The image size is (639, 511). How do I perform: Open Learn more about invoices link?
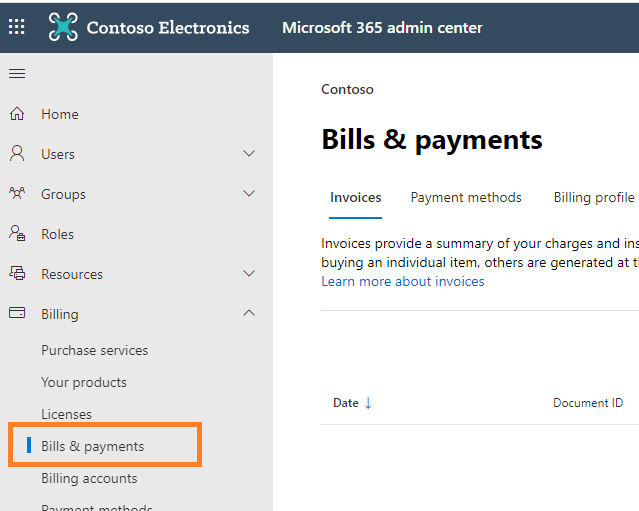click(403, 282)
